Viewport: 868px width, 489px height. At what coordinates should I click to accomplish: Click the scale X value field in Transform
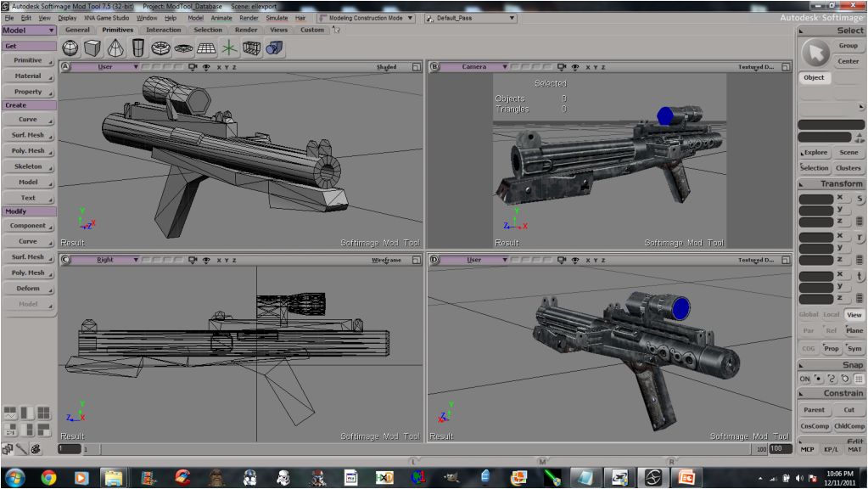(816, 199)
